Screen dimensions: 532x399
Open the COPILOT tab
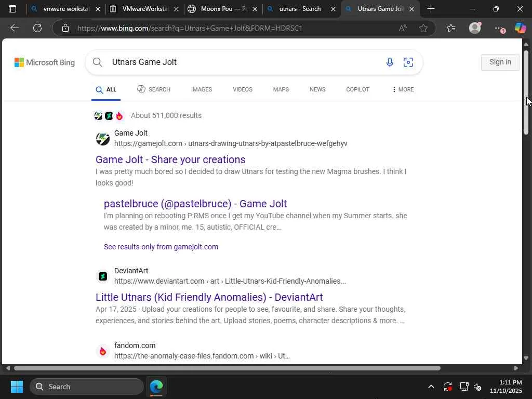tap(357, 89)
